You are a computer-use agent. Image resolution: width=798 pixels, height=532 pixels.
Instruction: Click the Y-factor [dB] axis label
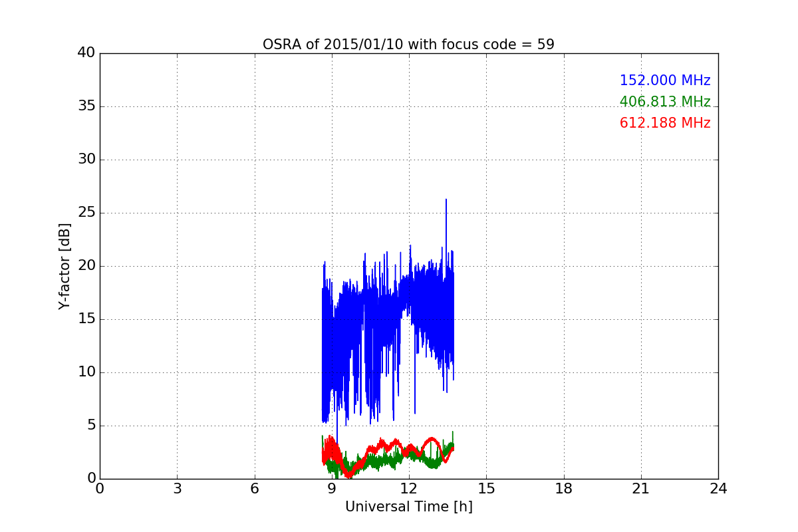65,266
